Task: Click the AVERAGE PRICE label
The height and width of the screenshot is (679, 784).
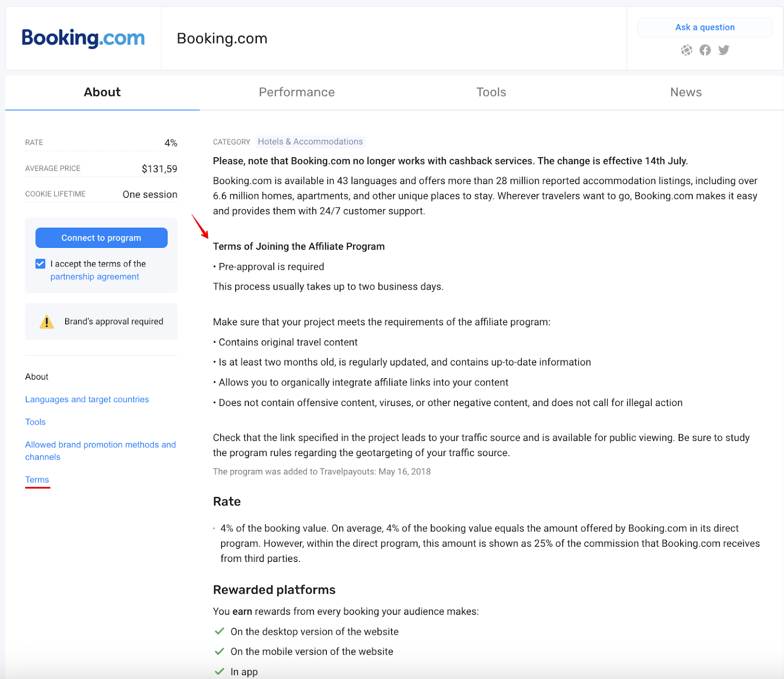Action: click(x=53, y=169)
